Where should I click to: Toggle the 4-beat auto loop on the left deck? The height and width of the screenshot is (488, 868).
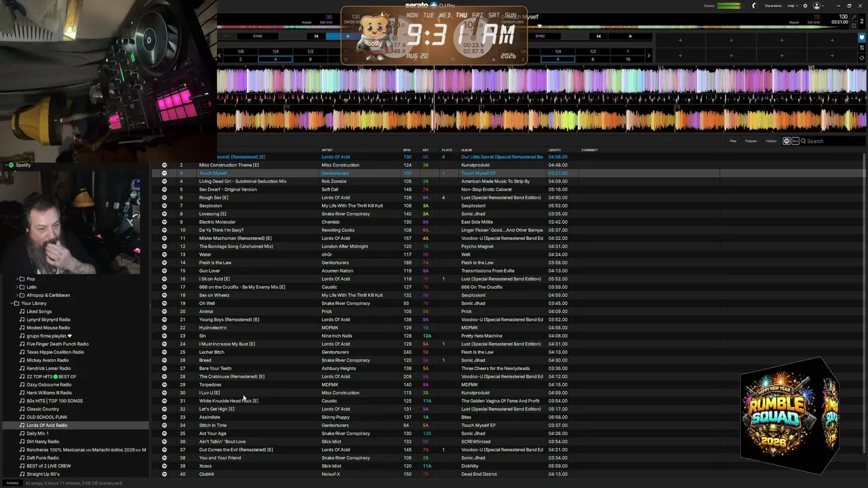[275, 59]
